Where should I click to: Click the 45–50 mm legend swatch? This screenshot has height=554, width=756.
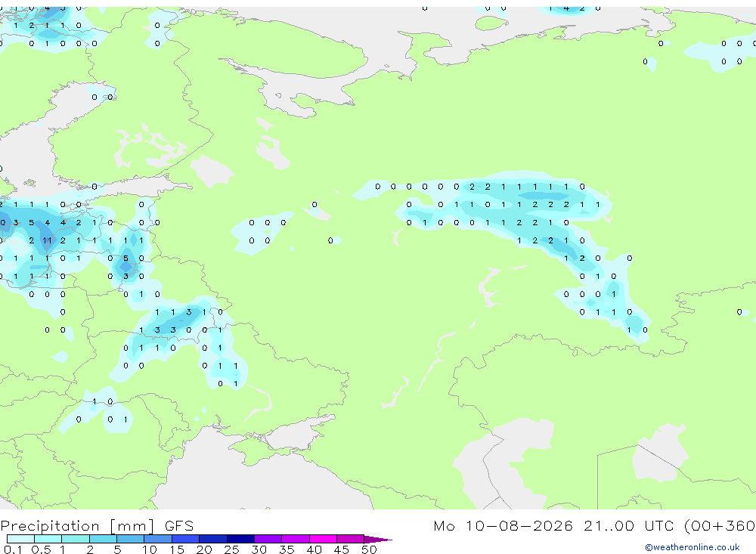(351, 539)
